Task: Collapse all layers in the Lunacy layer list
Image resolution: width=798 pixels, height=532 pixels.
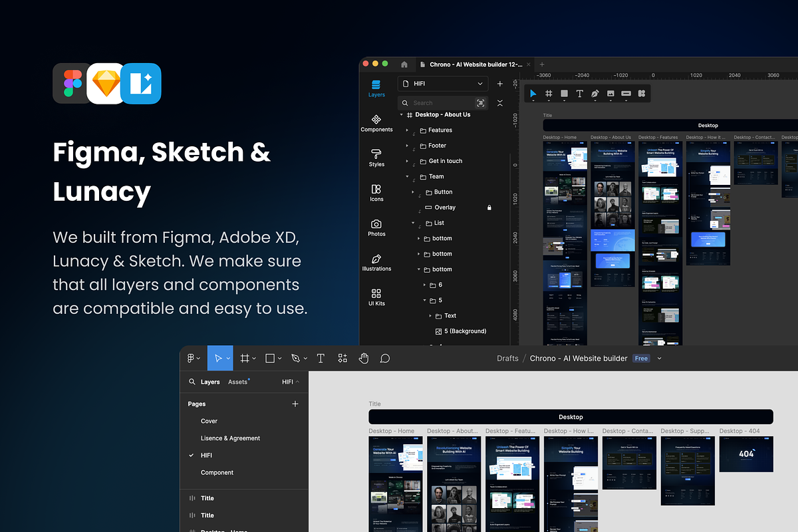Action: click(x=500, y=103)
